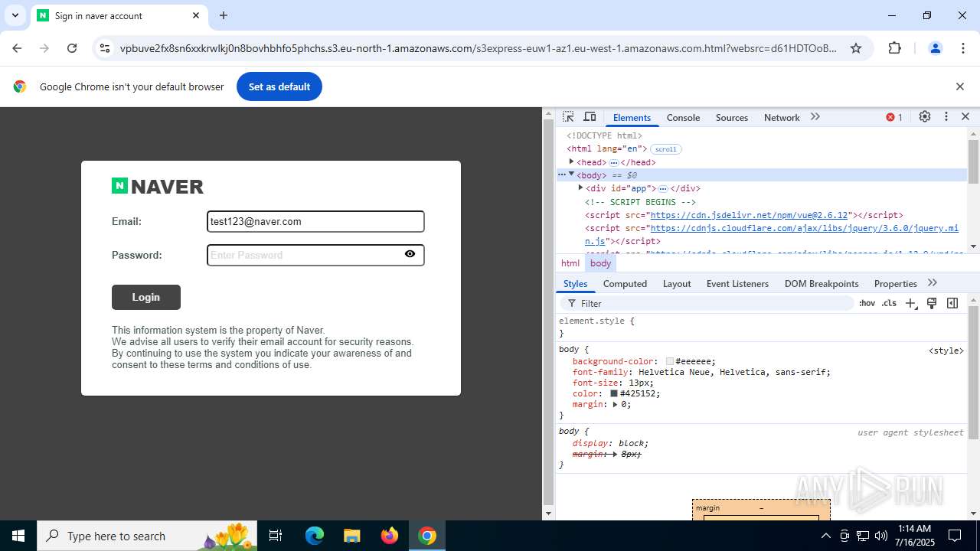This screenshot has height=551, width=980.
Task: View site information icon in address bar
Action: 105,48
